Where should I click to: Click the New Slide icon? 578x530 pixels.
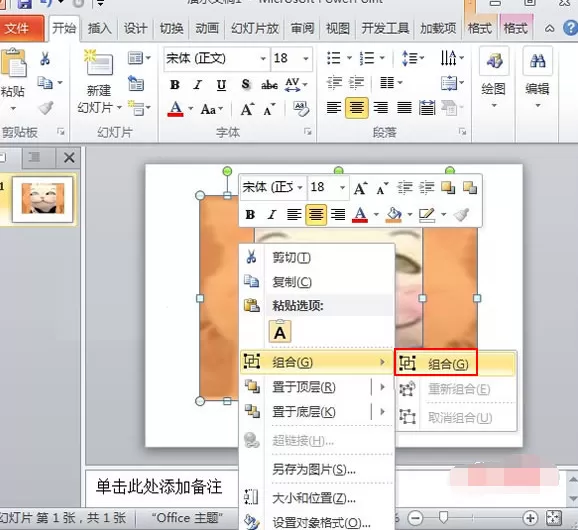coord(98,63)
